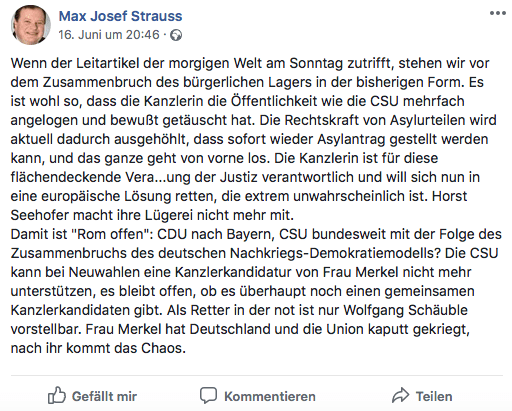Click the divider line above action buttons
The image size is (512, 411).
(x=257, y=375)
